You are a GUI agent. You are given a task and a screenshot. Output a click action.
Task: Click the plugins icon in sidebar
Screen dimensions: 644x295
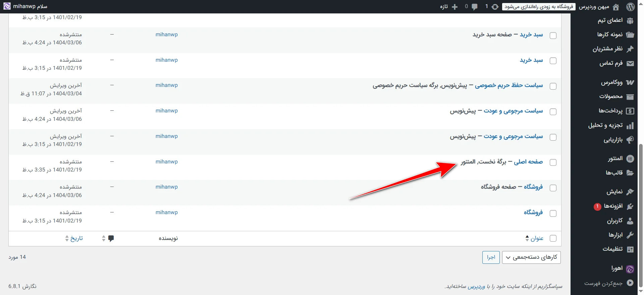(630, 206)
